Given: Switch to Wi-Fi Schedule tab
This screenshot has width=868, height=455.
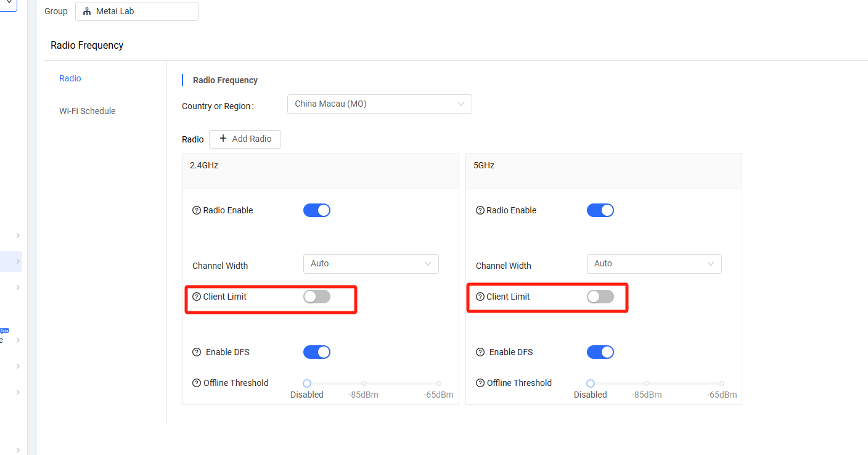Looking at the screenshot, I should click(x=87, y=111).
